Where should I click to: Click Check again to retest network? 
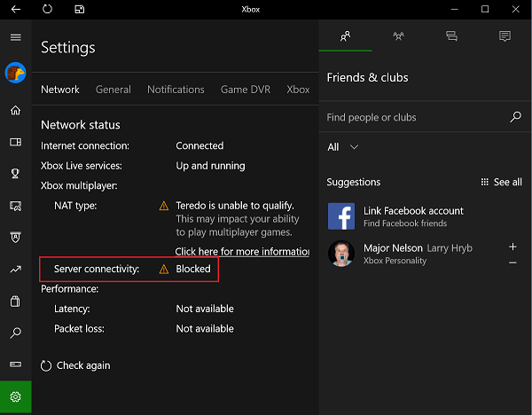(x=76, y=365)
